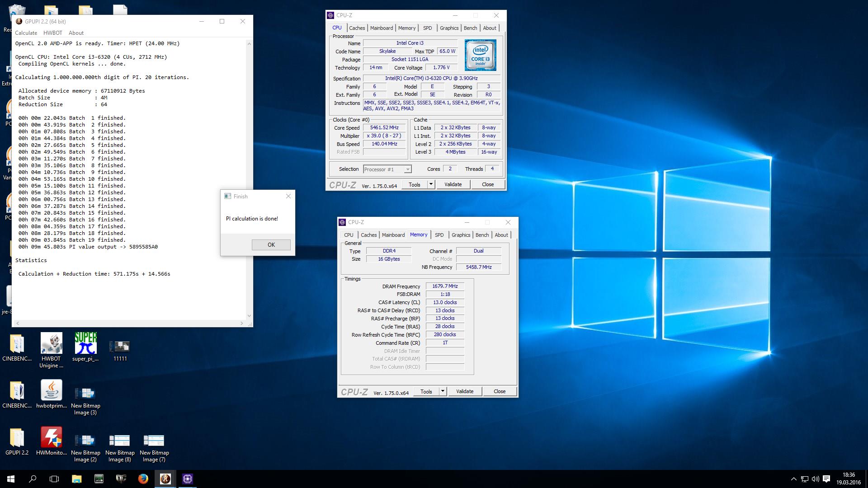Confirm OK in the Finish dialog
The image size is (868, 488).
pyautogui.click(x=271, y=244)
